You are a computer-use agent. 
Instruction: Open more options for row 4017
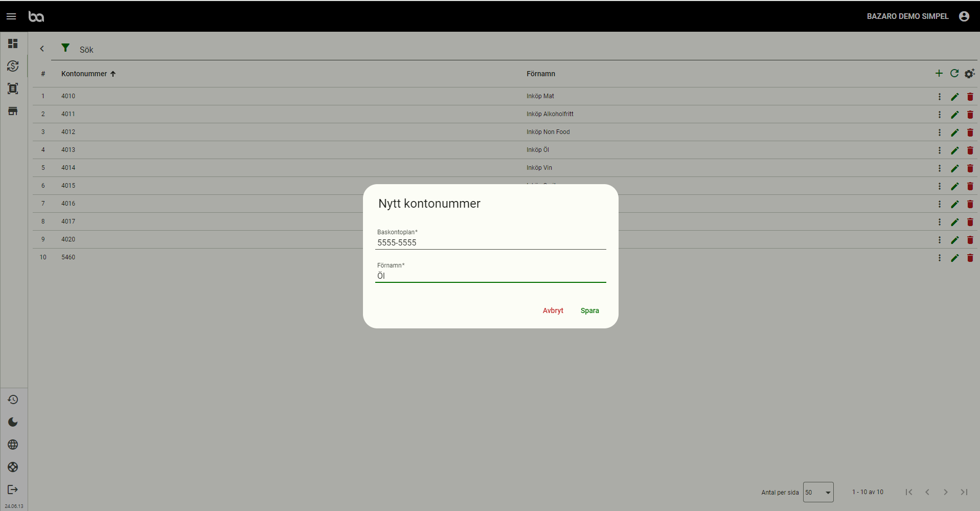coord(940,222)
